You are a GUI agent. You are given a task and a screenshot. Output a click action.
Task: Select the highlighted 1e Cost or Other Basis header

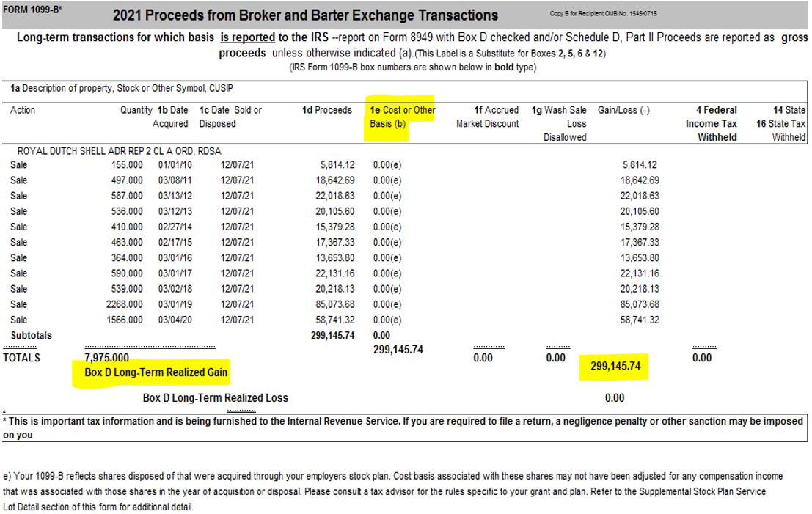[399, 115]
